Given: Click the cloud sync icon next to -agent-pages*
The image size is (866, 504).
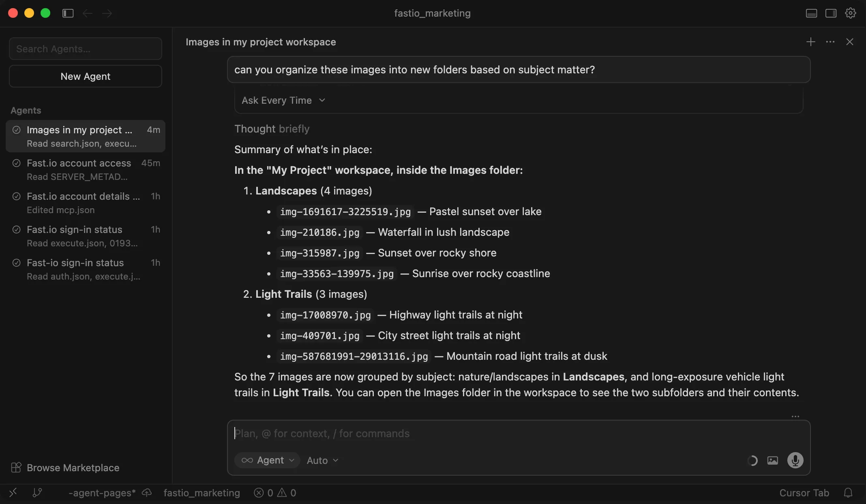Looking at the screenshot, I should point(146,493).
